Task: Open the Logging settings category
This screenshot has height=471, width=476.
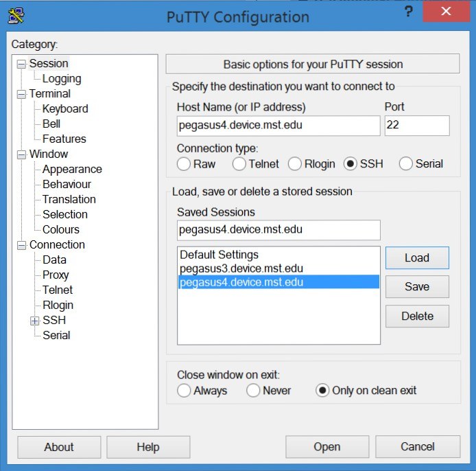Action: (61, 79)
